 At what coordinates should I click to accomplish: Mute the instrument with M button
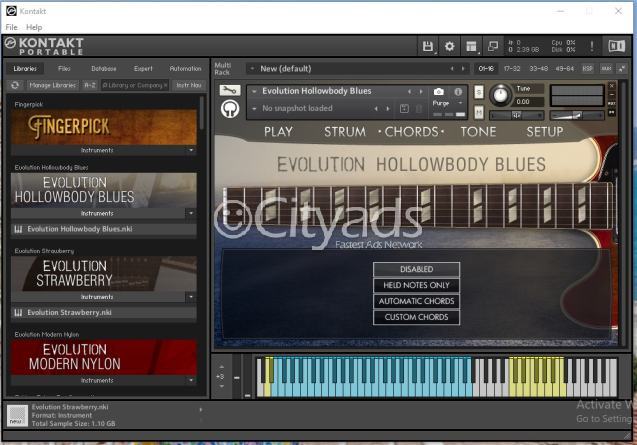479,112
